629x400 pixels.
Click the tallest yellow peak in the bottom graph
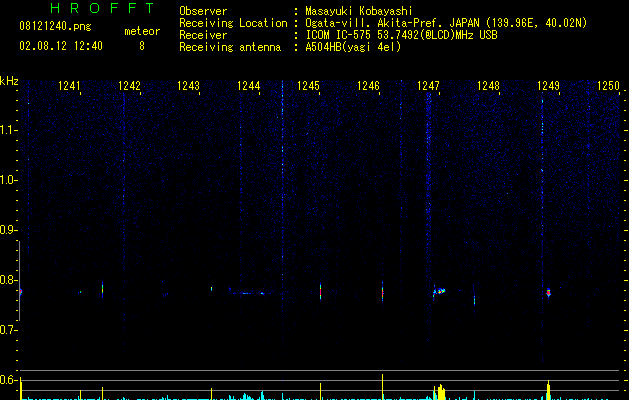point(382,387)
